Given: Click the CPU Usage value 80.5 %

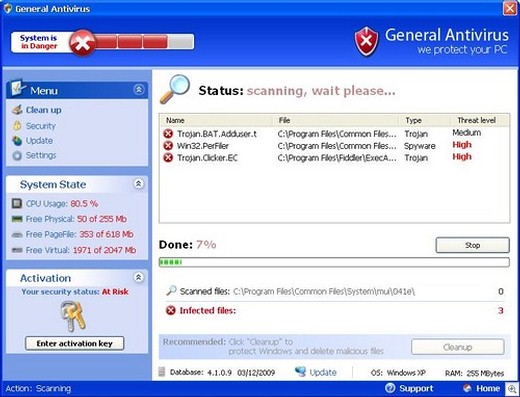Looking at the screenshot, I should (x=84, y=204).
